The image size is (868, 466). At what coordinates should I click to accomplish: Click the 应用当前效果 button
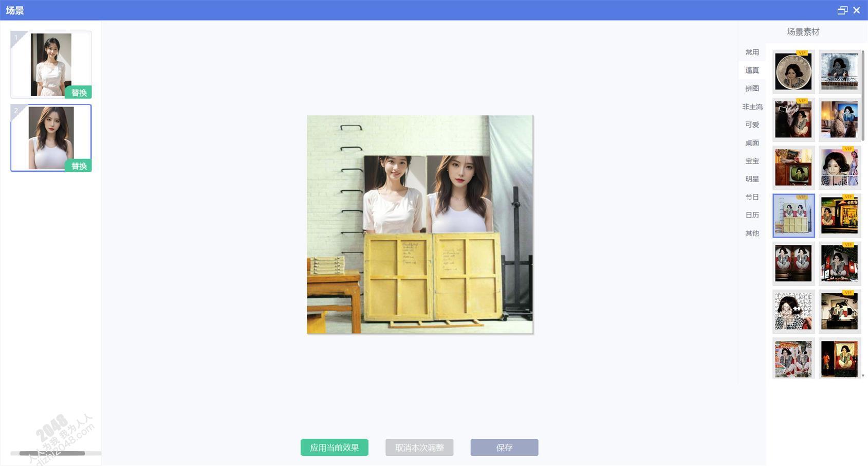point(334,447)
